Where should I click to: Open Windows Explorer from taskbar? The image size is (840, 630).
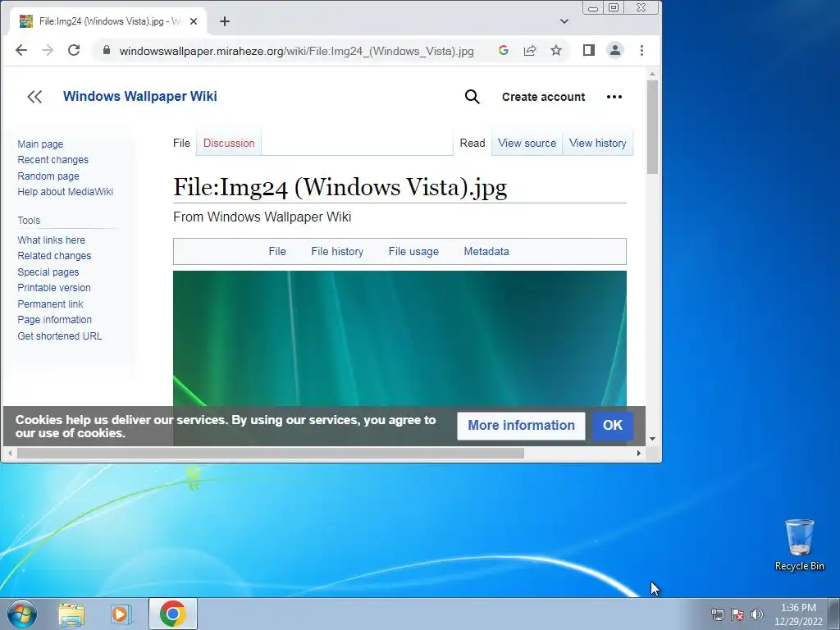tap(71, 614)
